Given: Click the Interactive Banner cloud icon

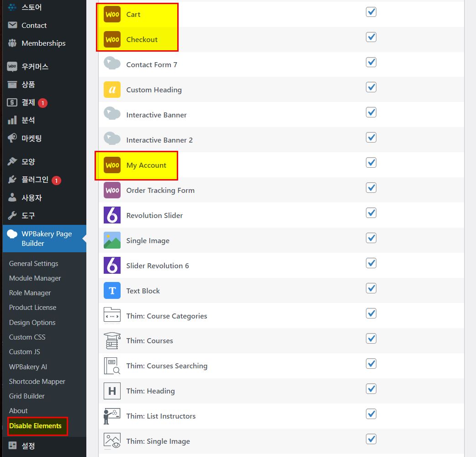Looking at the screenshot, I should click(x=112, y=114).
